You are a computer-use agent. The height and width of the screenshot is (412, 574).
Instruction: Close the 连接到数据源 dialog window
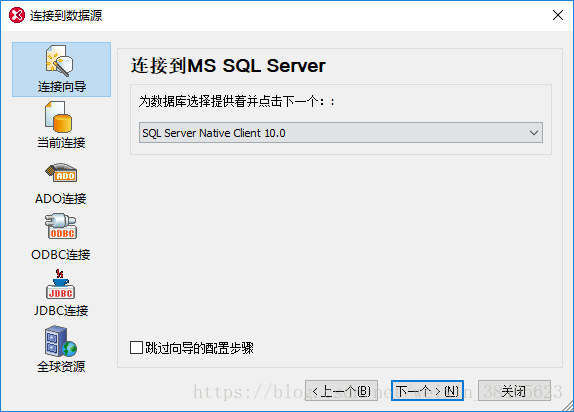click(558, 15)
